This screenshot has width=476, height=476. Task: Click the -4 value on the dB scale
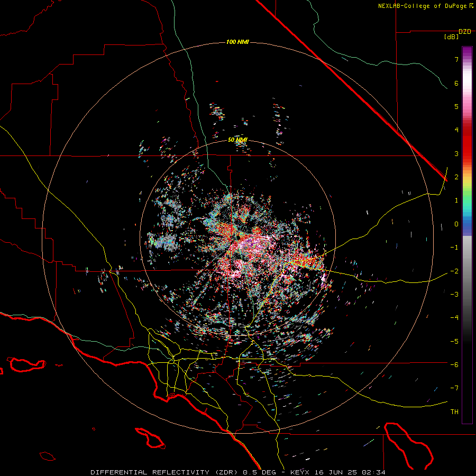(x=454, y=318)
